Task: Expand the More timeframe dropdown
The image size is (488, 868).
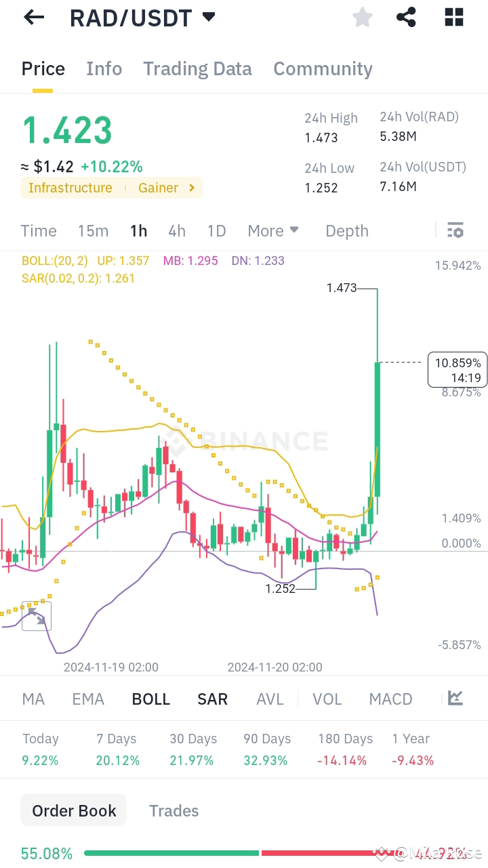Action: click(273, 230)
